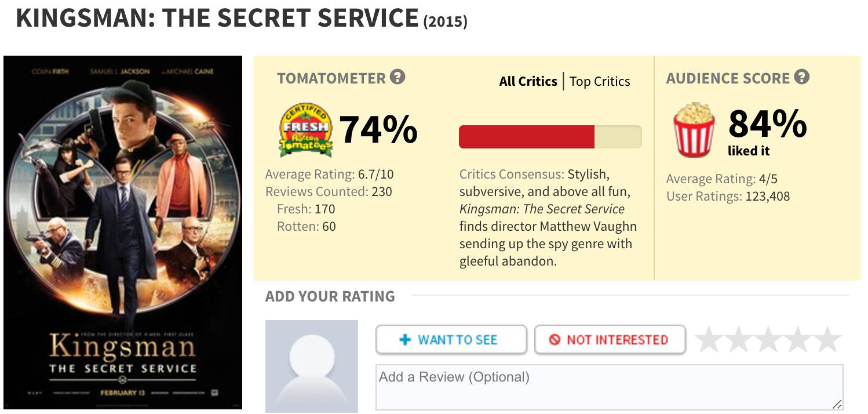Click the blank user avatar placeholder
This screenshot has width=868, height=414.
[312, 366]
